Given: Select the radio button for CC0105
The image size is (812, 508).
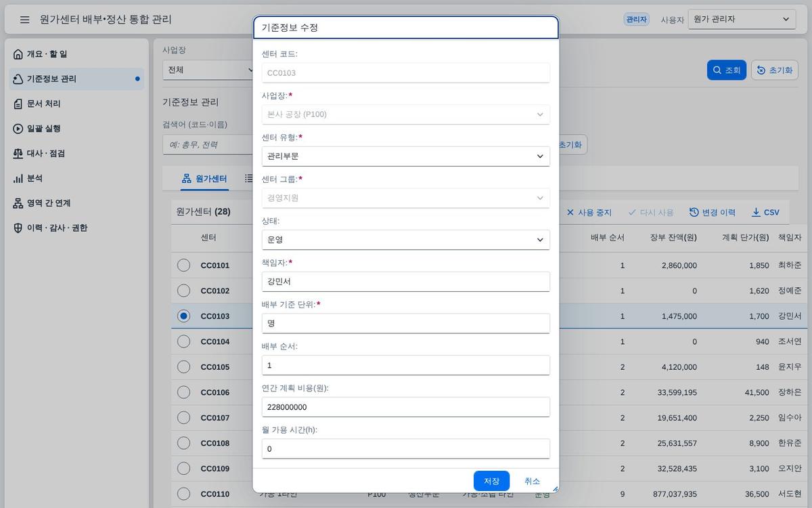Looking at the screenshot, I should [183, 366].
